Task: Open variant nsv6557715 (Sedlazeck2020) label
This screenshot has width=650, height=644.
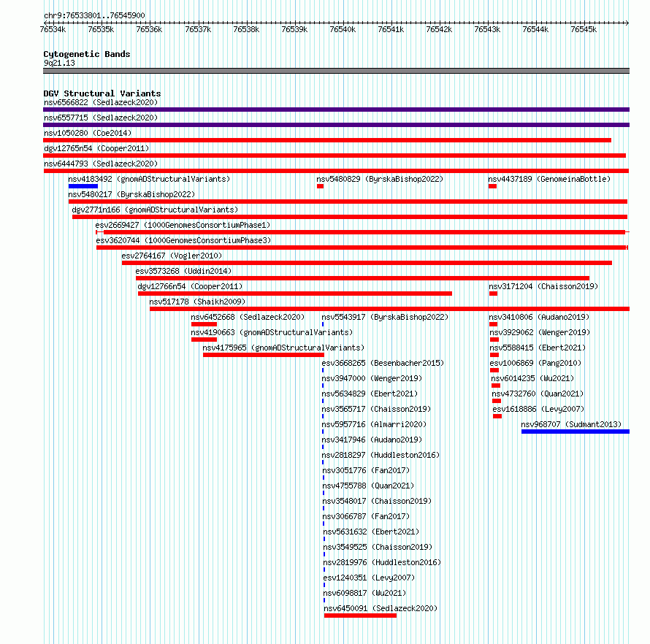Action: coord(101,118)
